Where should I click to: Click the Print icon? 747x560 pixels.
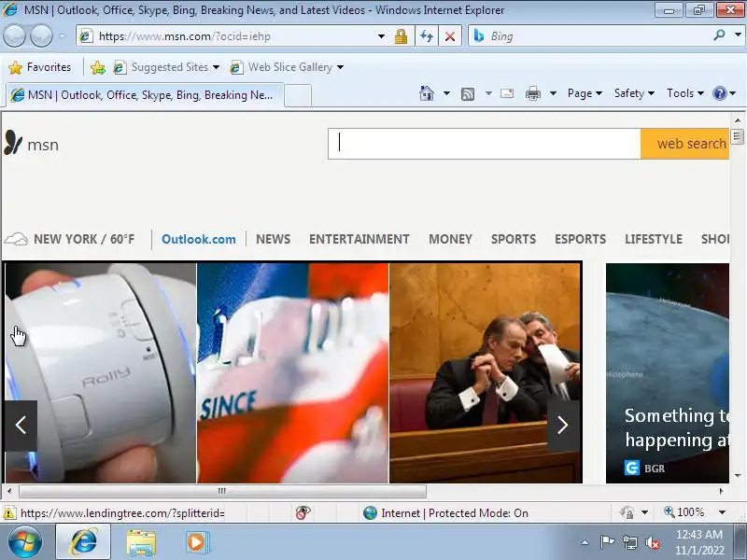tap(532, 94)
